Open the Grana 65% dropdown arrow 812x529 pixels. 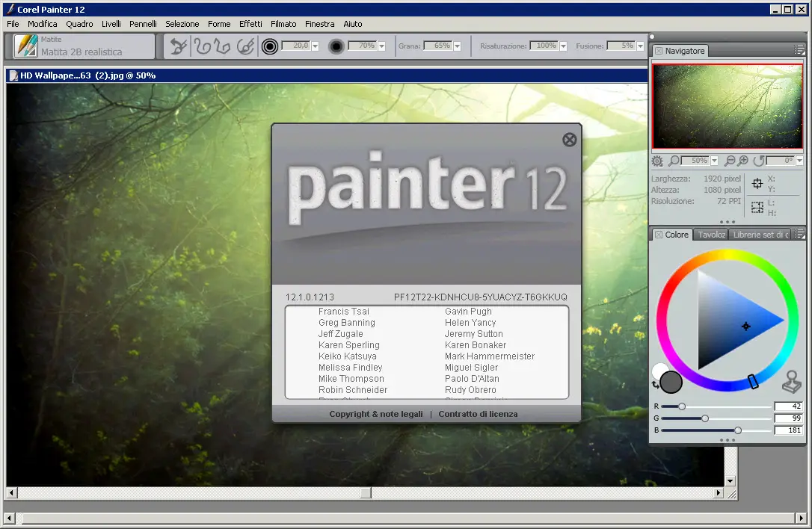coord(458,46)
